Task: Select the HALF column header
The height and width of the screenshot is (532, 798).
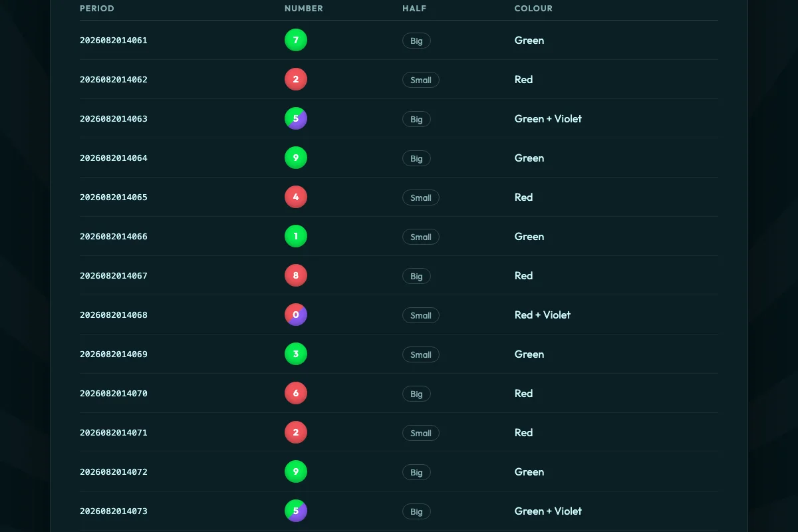Action: tap(414, 9)
